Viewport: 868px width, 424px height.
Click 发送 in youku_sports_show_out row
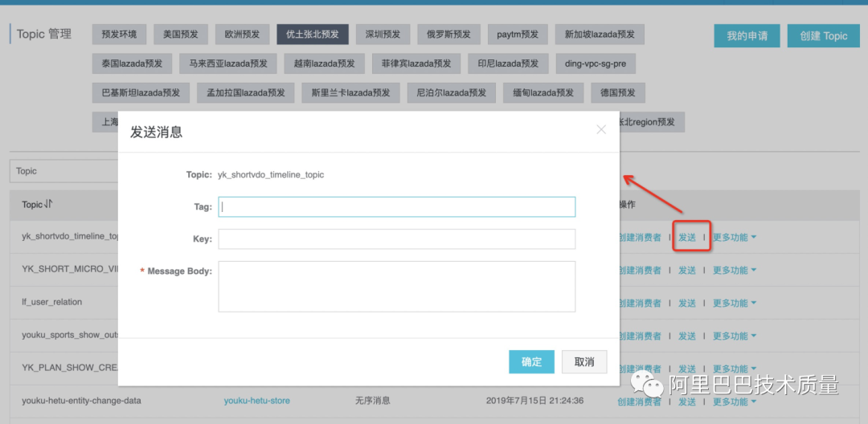pos(687,336)
